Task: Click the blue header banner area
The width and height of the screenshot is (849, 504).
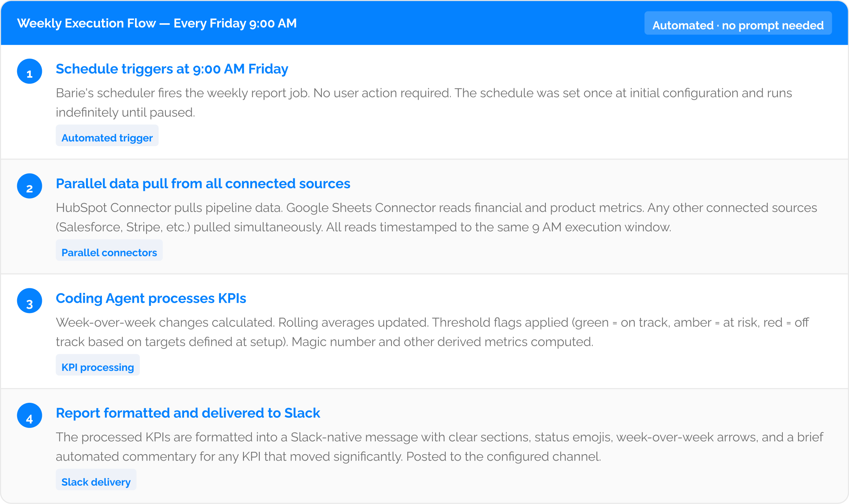Action: point(424,23)
